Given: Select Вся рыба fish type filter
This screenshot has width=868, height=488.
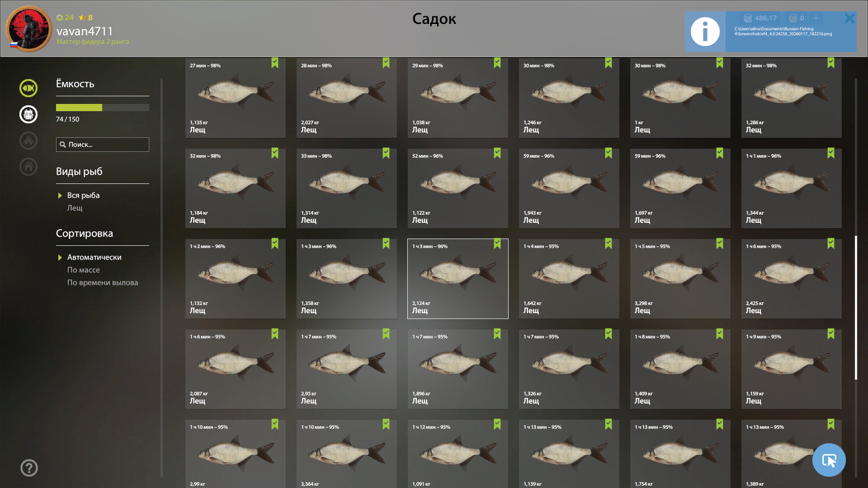Looking at the screenshot, I should pos(83,195).
